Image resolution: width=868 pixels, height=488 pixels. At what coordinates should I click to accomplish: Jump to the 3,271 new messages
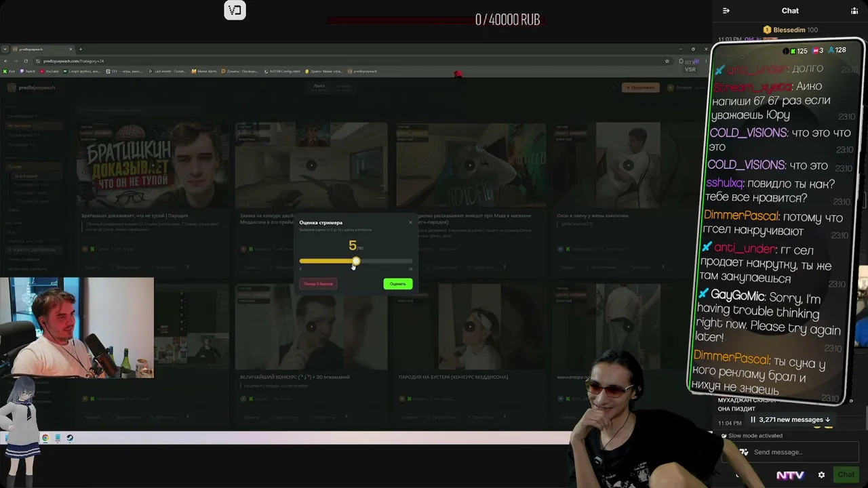[791, 420]
